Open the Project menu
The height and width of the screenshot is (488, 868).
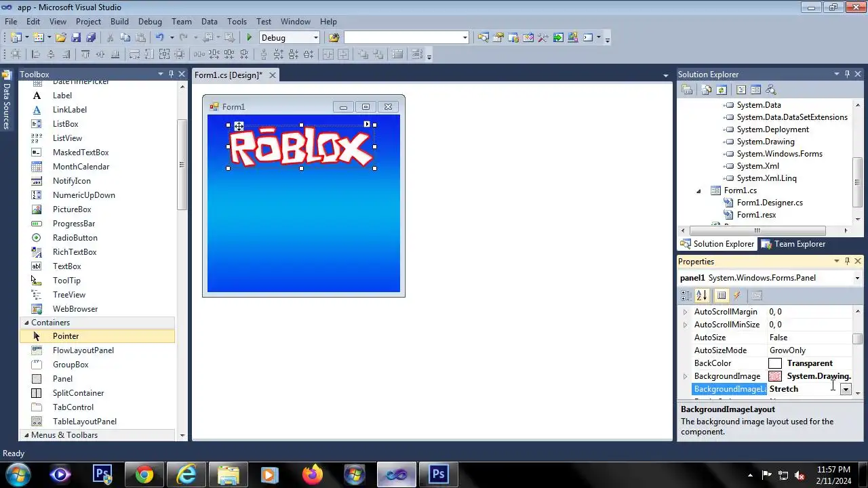(88, 22)
